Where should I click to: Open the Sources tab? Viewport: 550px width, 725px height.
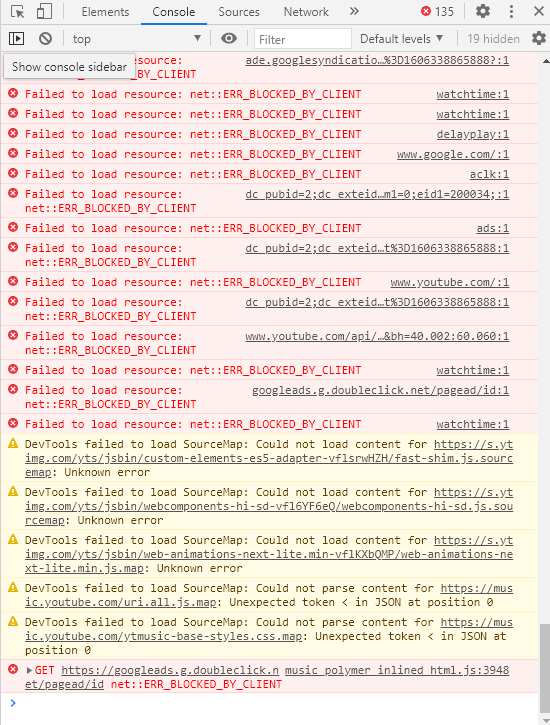[239, 12]
